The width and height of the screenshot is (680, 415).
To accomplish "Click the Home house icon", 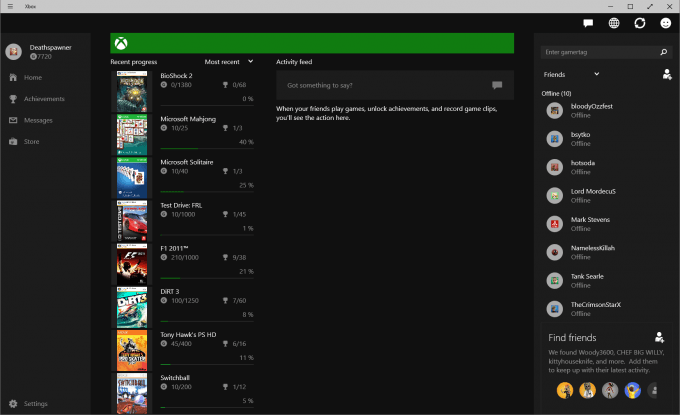I will (13, 77).
